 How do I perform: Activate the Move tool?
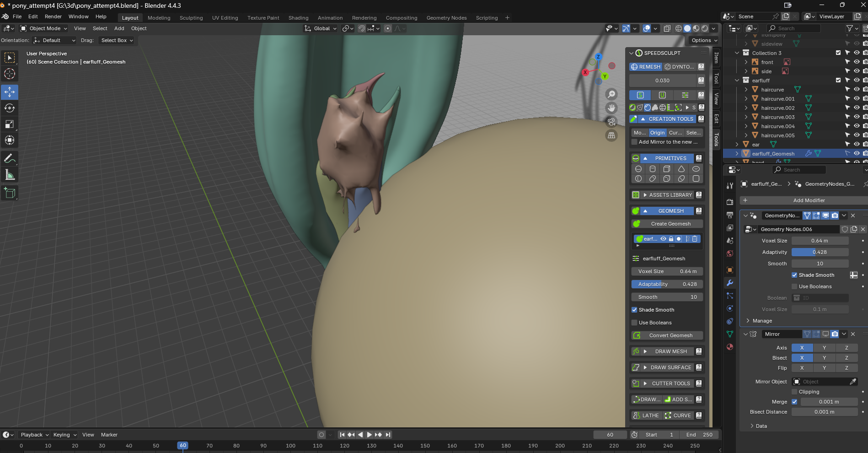pos(10,92)
